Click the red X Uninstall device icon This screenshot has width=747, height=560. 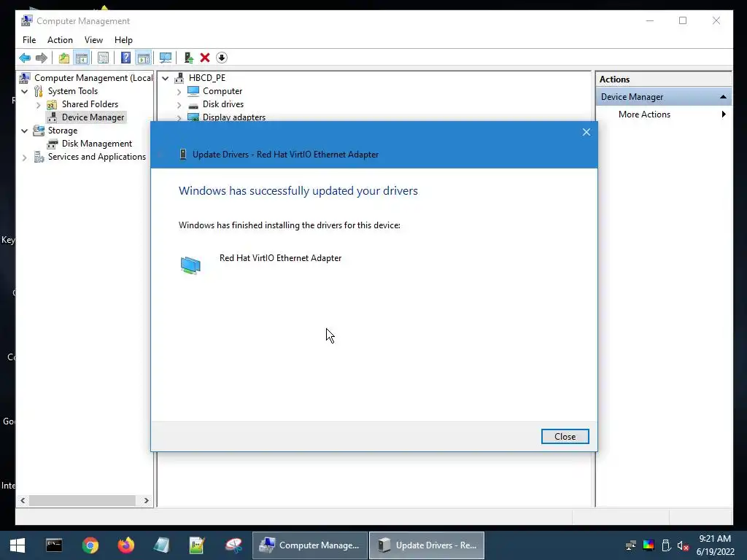(x=205, y=58)
